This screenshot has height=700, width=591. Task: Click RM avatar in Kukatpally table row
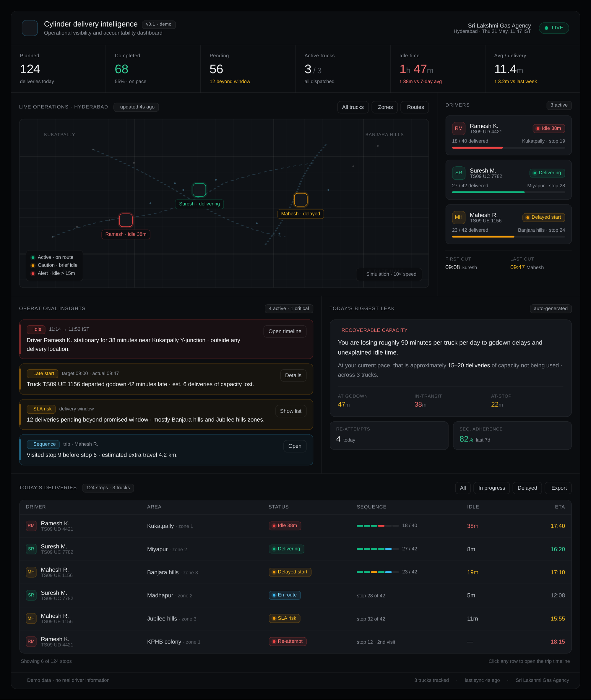31,525
